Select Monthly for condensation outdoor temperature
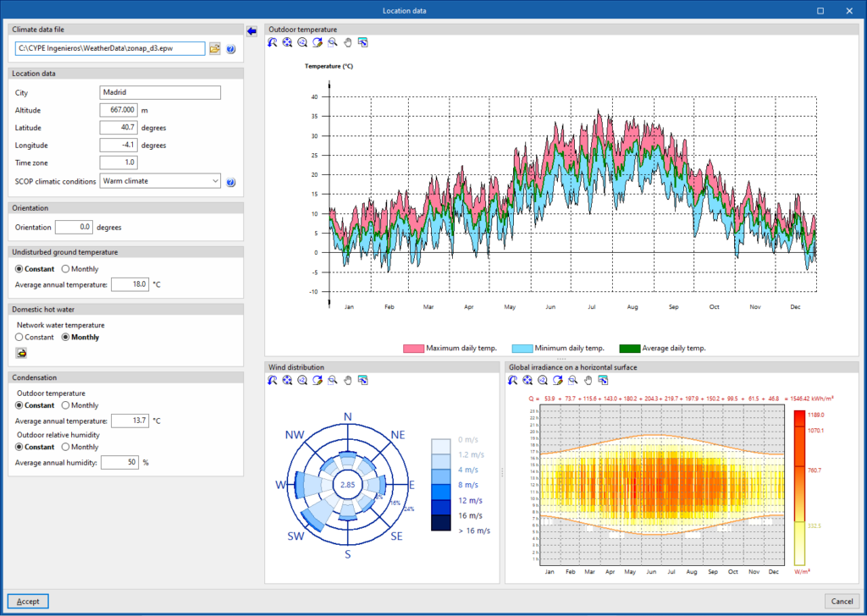The width and height of the screenshot is (867, 616). pos(67,405)
